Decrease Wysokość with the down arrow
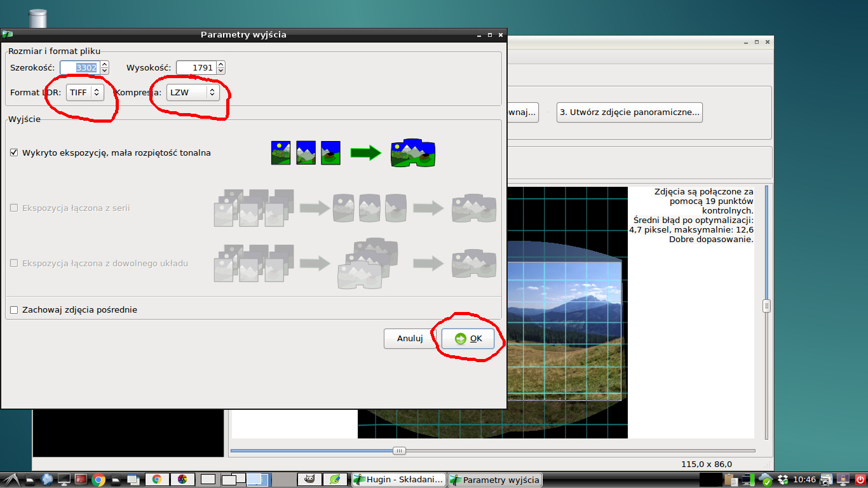The height and width of the screenshot is (488, 868). point(220,71)
